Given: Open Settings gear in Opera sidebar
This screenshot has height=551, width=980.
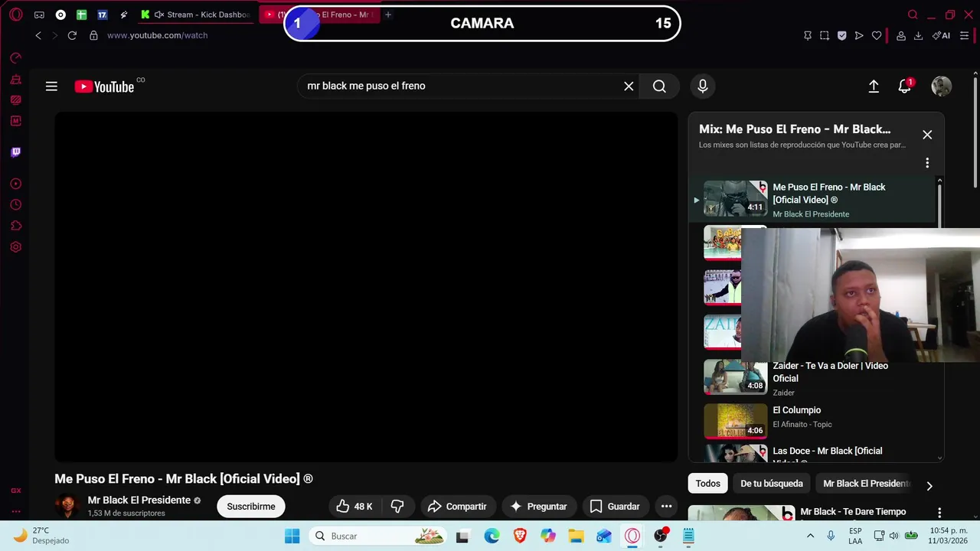Looking at the screenshot, I should pos(16,247).
